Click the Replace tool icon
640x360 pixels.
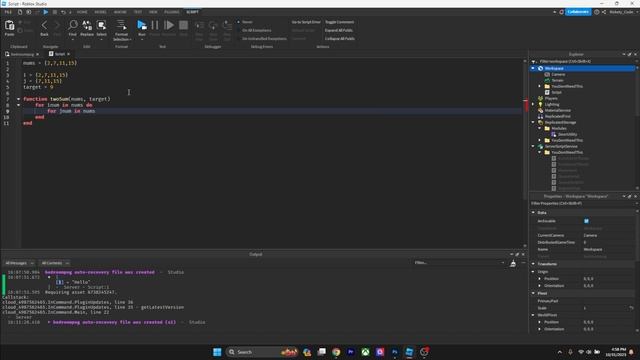(x=87, y=25)
